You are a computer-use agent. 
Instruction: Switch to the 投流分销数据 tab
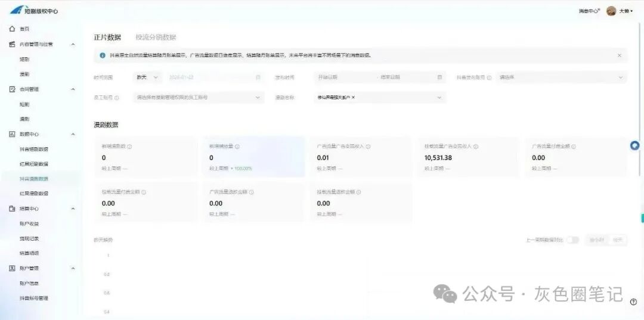click(156, 38)
